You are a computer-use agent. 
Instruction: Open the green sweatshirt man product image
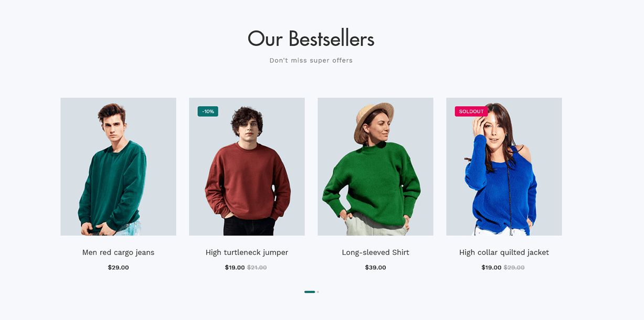click(118, 166)
